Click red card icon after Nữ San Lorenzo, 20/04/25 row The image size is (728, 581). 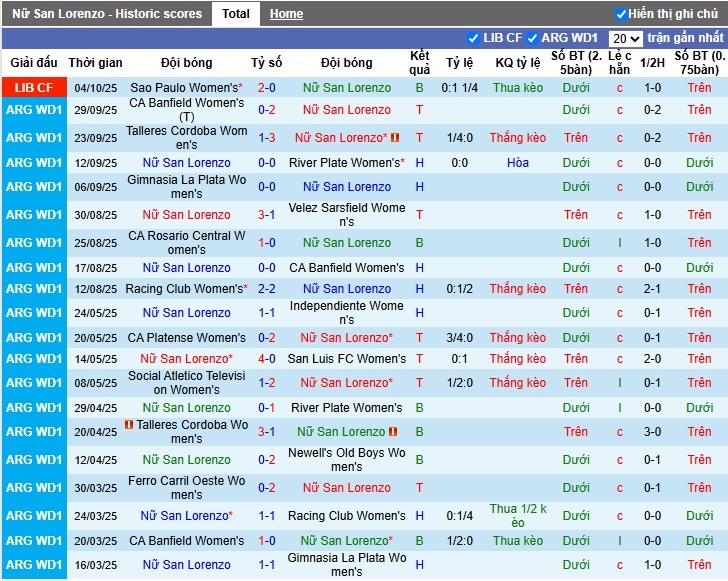394,432
